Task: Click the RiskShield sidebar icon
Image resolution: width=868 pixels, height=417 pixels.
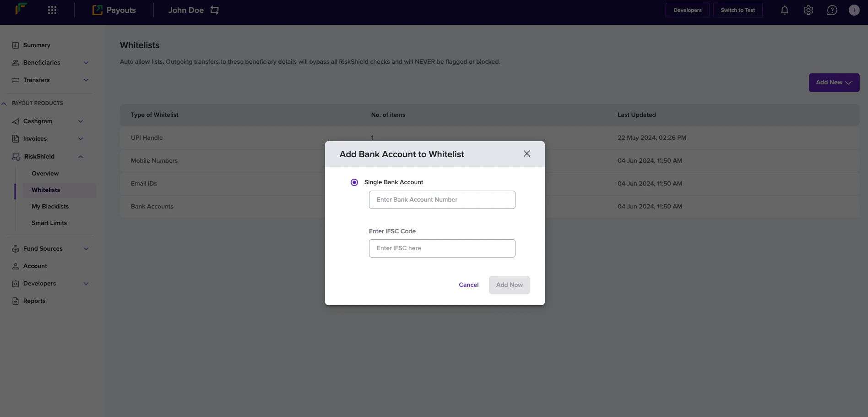Action: pos(16,157)
